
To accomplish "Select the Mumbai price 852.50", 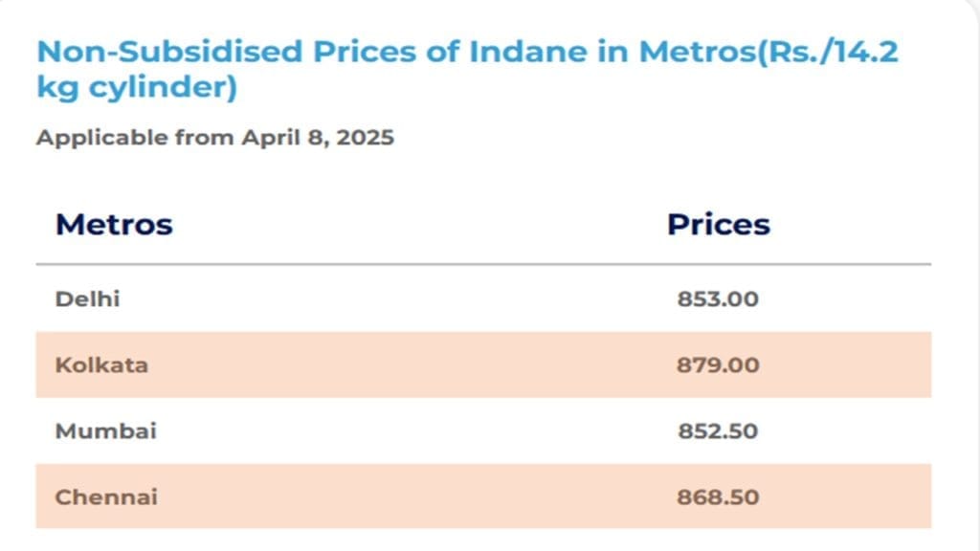I will click(718, 431).
